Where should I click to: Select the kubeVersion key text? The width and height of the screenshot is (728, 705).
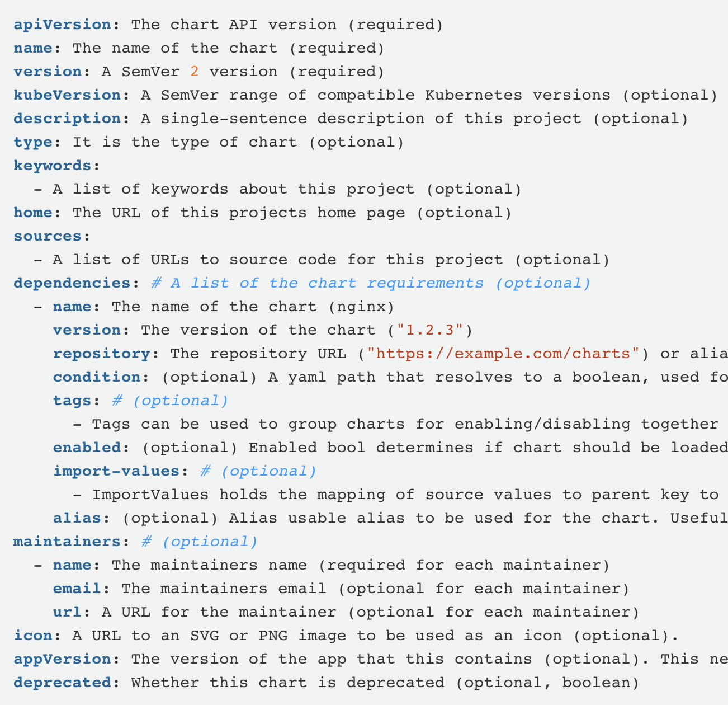(x=67, y=95)
